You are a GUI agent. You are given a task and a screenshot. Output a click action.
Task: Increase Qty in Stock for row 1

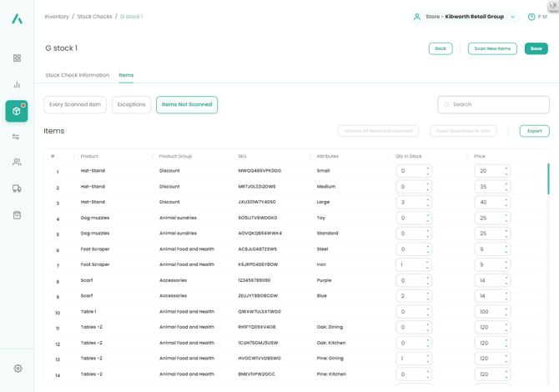(x=428, y=168)
